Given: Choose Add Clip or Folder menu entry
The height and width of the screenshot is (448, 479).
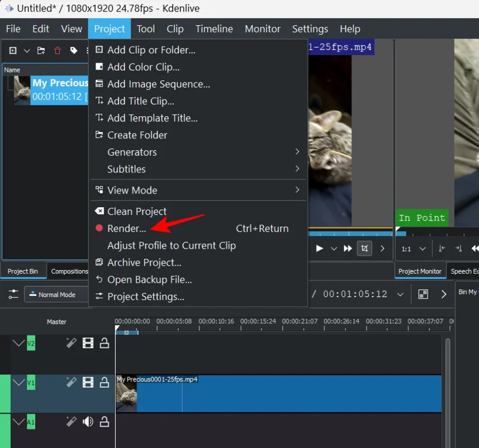Looking at the screenshot, I should coord(198,50).
